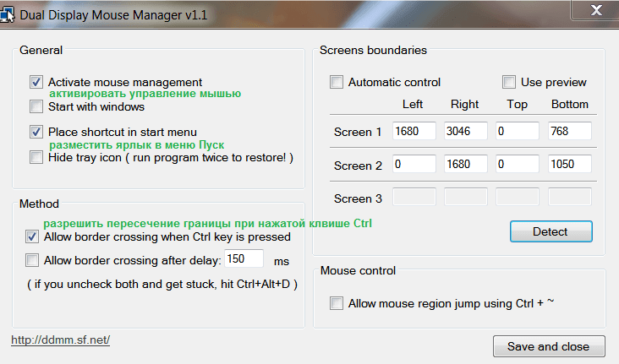The image size is (619, 364).
Task: Click Screen 1 Bottom boundary field
Action: (570, 132)
